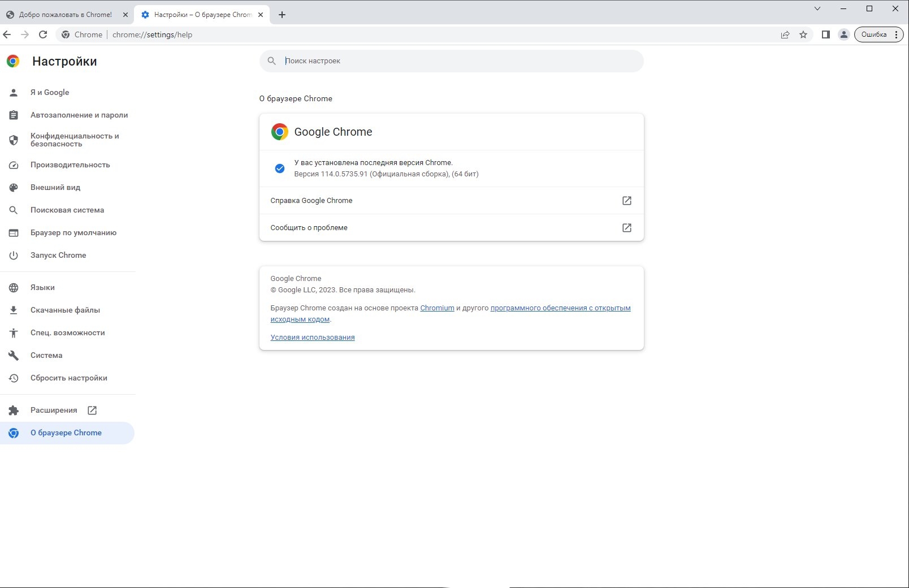Open Я и Google section
Image resolution: width=909 pixels, height=588 pixels.
click(x=67, y=92)
